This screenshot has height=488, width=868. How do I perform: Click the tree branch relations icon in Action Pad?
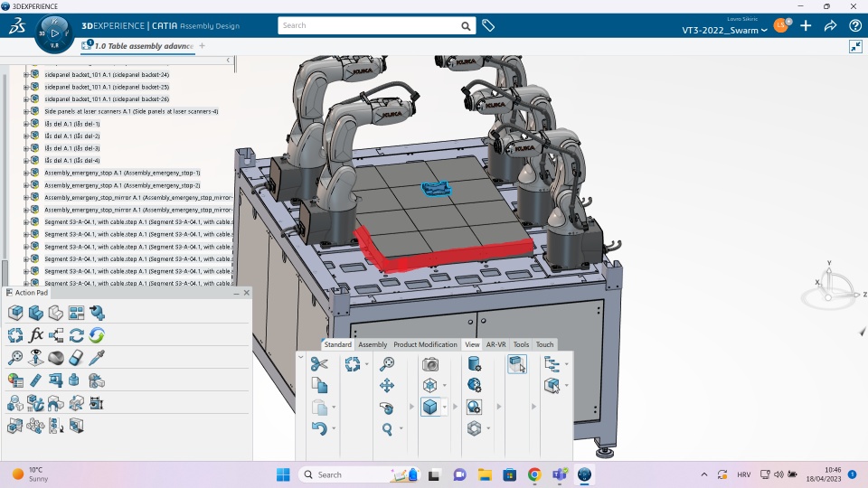pos(56,334)
